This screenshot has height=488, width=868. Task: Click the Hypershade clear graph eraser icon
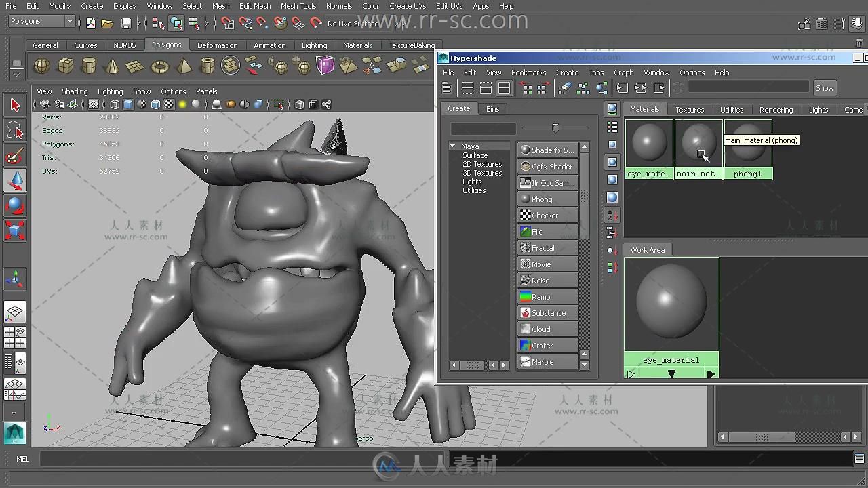[565, 88]
